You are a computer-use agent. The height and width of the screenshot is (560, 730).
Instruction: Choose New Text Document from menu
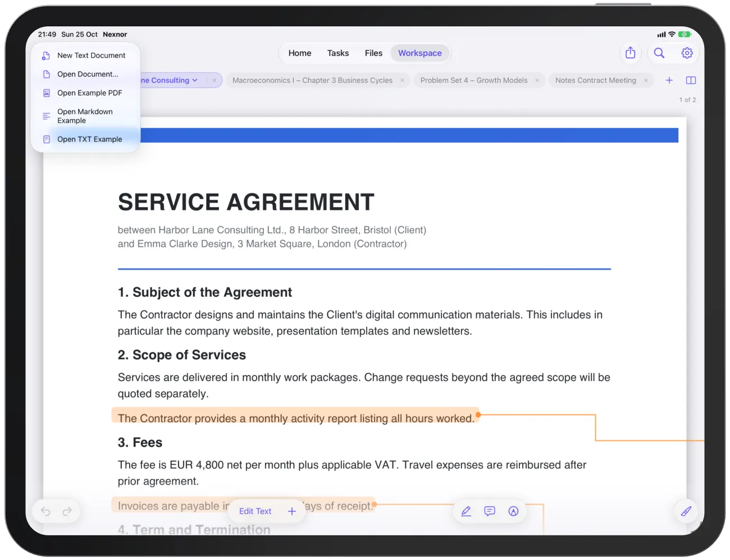click(85, 56)
